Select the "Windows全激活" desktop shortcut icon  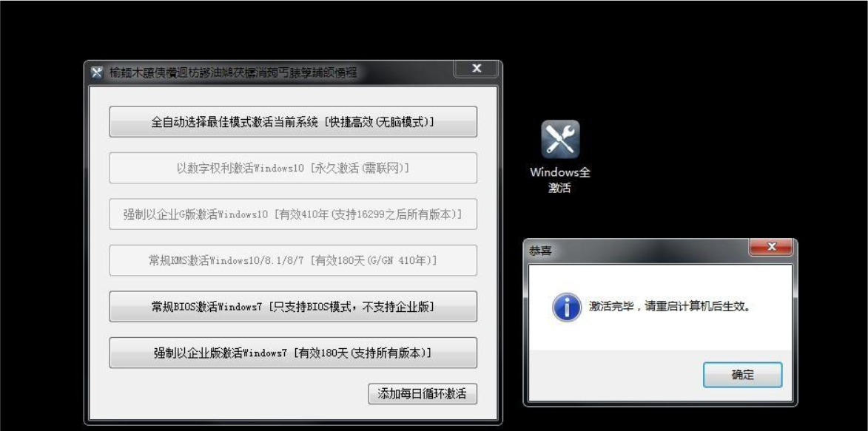(x=560, y=140)
